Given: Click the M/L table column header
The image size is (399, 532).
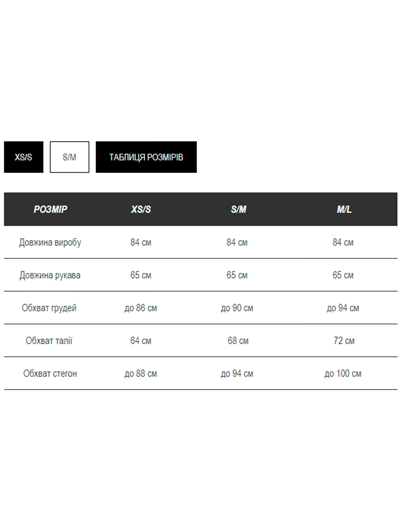Looking at the screenshot, I should pyautogui.click(x=344, y=209).
